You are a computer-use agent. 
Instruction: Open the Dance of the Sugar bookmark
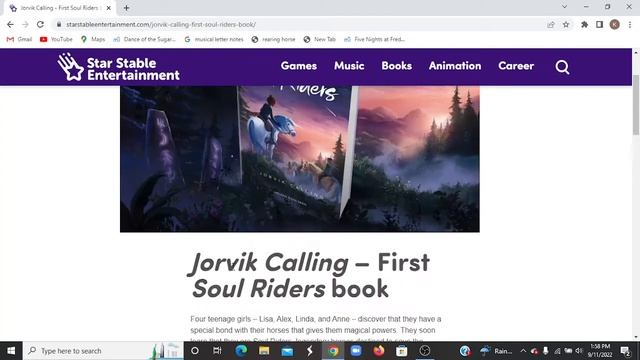[x=144, y=39]
